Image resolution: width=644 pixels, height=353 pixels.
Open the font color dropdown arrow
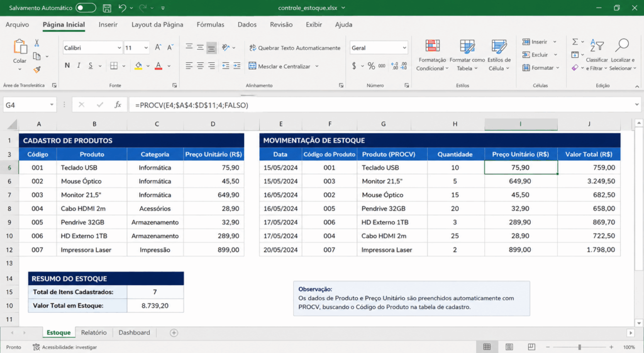click(169, 66)
